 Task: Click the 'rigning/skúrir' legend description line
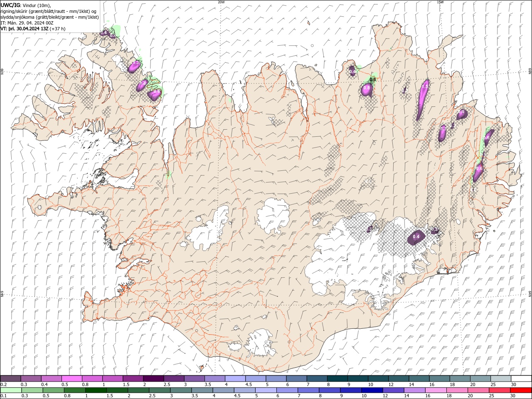click(x=49, y=11)
